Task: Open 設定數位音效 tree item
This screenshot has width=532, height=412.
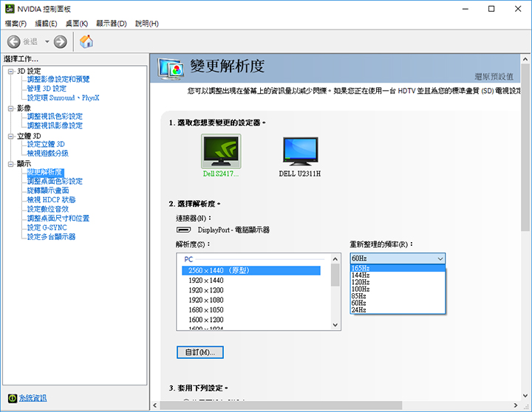Action: (48, 209)
